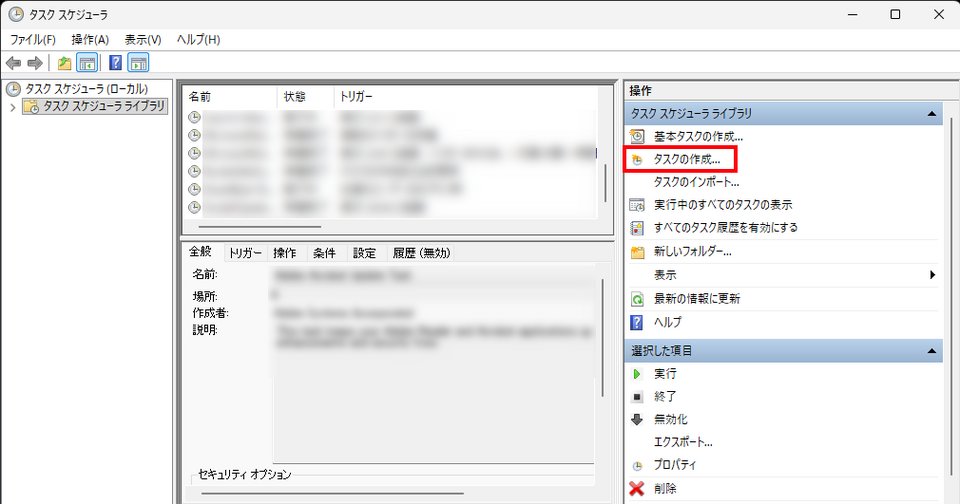The image size is (960, 504).
Task: Click the タスク スケジューラ ライブラリ folder icon
Action: [x=31, y=107]
